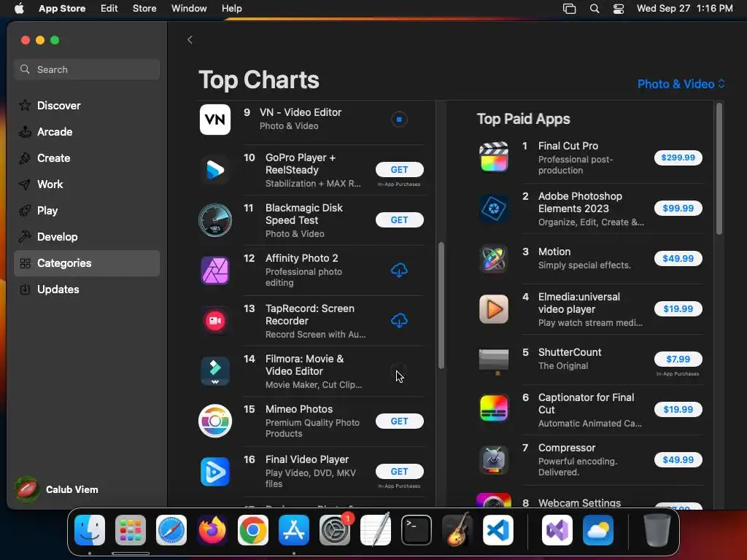Open Spotlight search in menu bar
Screen dimensions: 747x560
[595, 9]
